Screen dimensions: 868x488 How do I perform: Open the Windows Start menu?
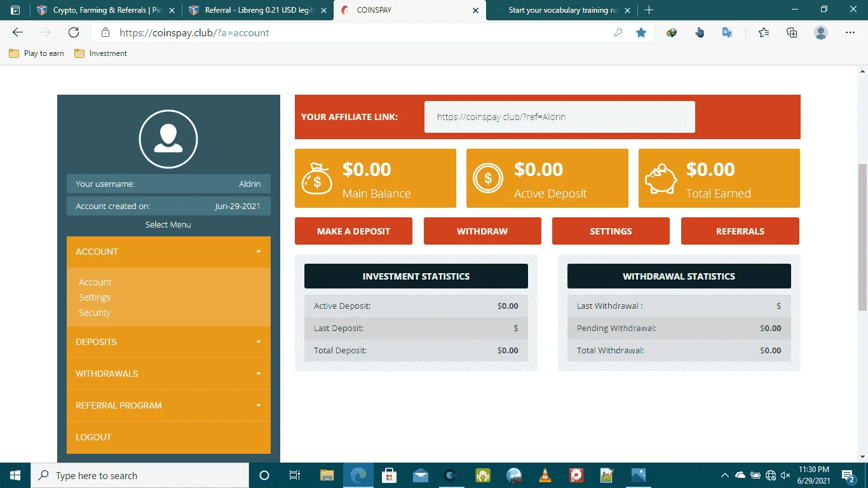coord(15,475)
